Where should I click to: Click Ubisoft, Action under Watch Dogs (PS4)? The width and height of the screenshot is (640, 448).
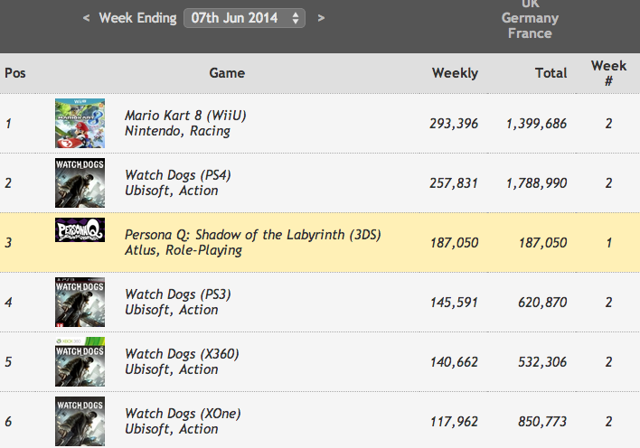(x=171, y=191)
